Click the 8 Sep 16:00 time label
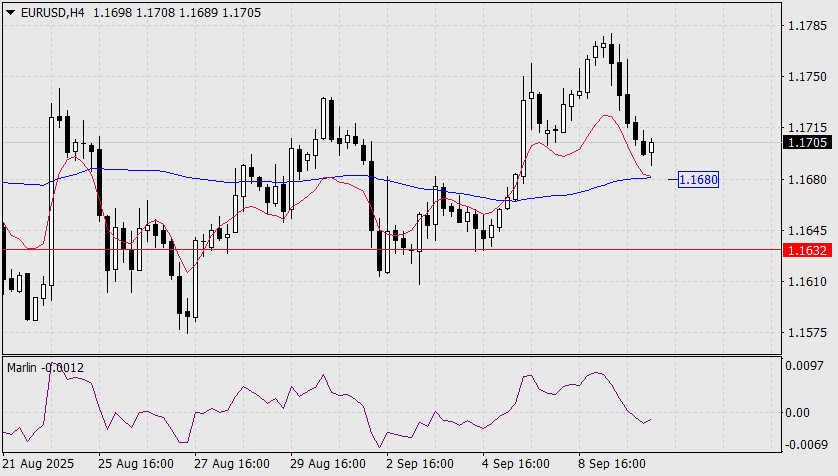 pos(611,464)
